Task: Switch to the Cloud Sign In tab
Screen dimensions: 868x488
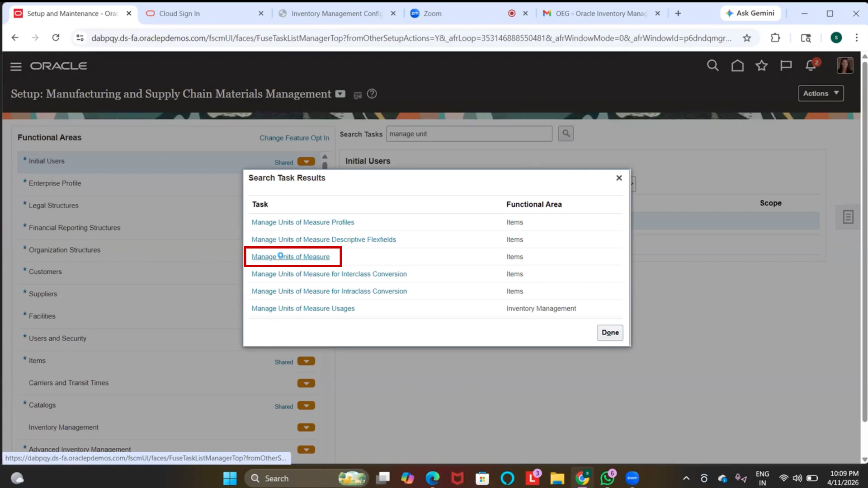Action: click(204, 14)
